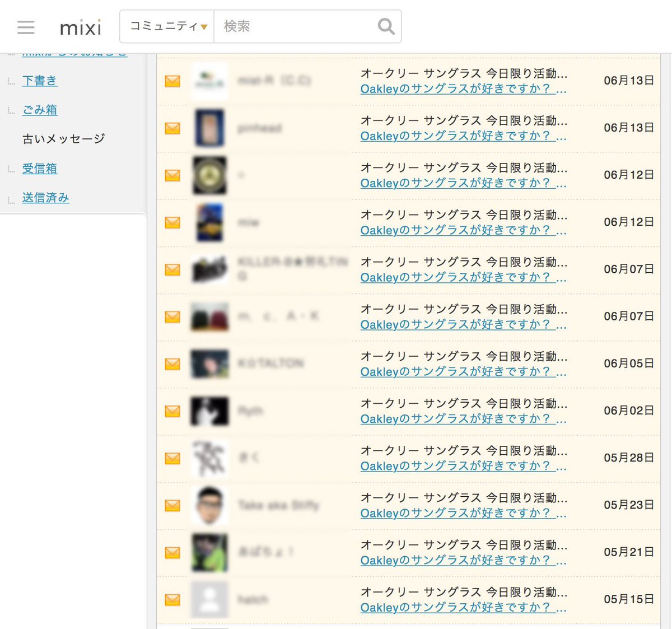Click envelope icon of first 06月07日 message
Viewport: 672px width, 629px height.
[x=172, y=269]
